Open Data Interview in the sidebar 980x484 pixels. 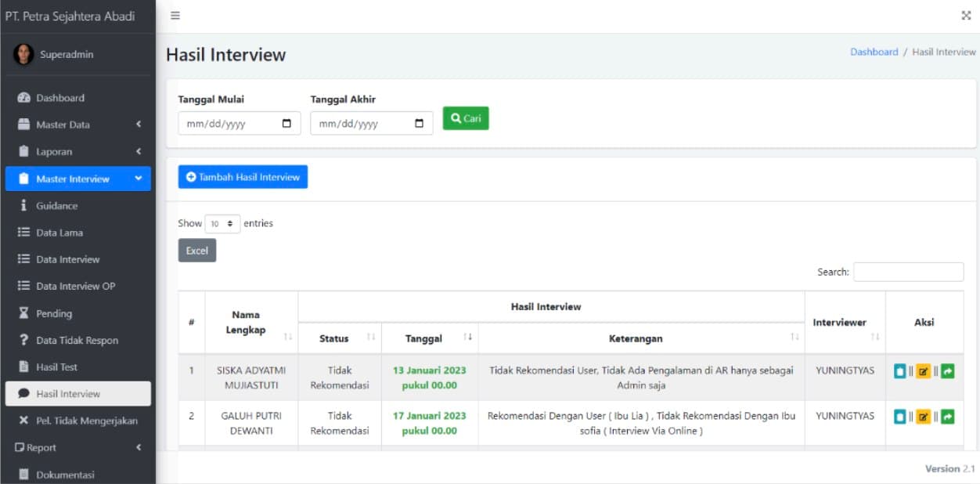click(78, 259)
